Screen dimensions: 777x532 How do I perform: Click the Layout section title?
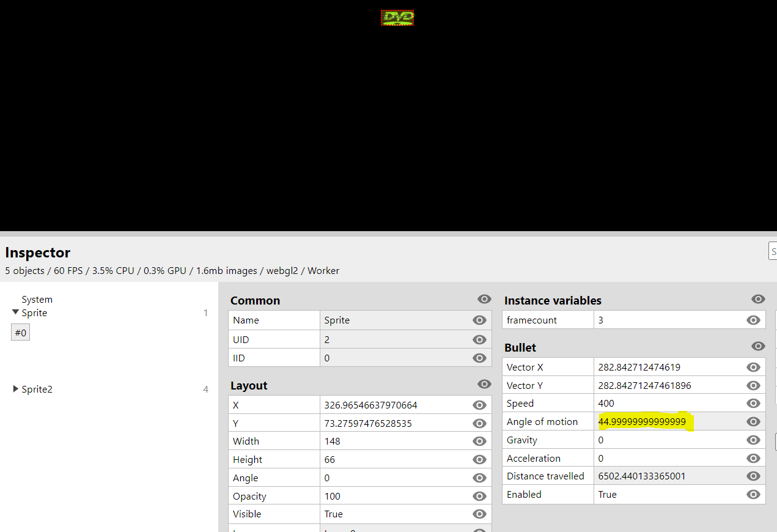pyautogui.click(x=249, y=385)
